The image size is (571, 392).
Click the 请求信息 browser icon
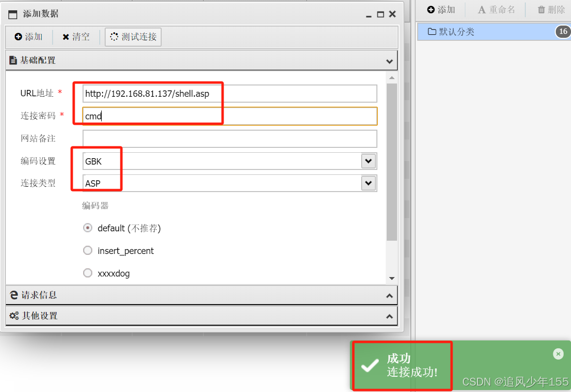point(14,295)
